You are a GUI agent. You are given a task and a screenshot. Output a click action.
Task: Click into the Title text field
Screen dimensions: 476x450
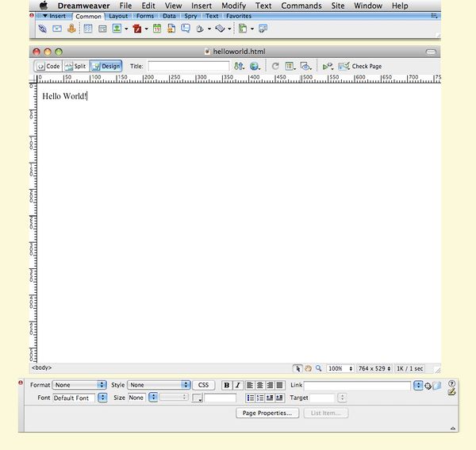pos(188,67)
